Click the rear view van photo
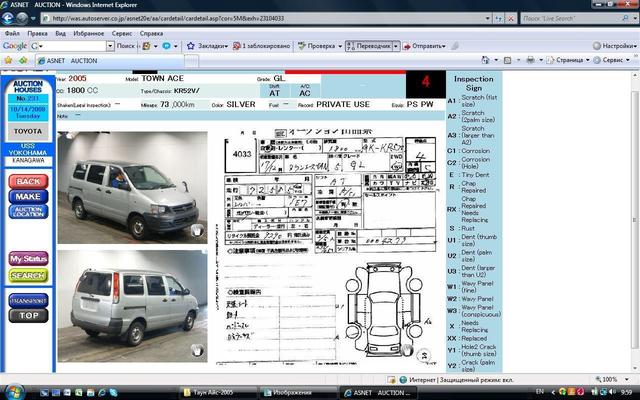 tap(132, 306)
